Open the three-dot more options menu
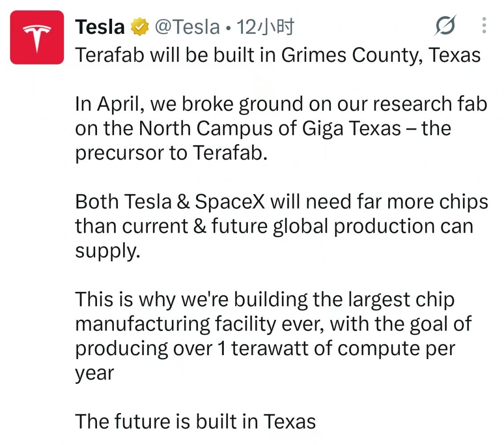This screenshot has height=445, width=504. [x=484, y=25]
